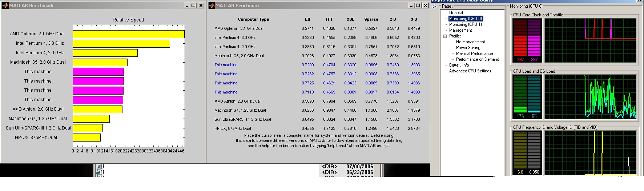Open Advanced CPU Settings page
The image size is (644, 191).
click(470, 71)
